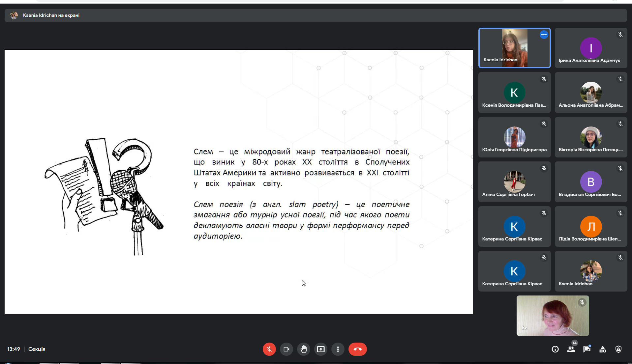Open the activities shapes icon
The image size is (632, 364).
click(603, 349)
